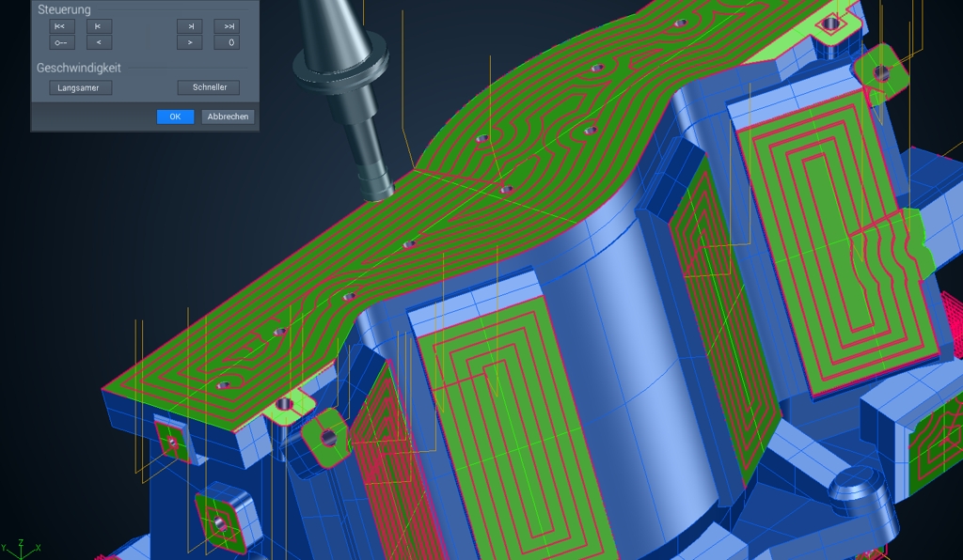963x560 pixels.
Task: Play simulation backward with < button
Action: click(x=99, y=43)
